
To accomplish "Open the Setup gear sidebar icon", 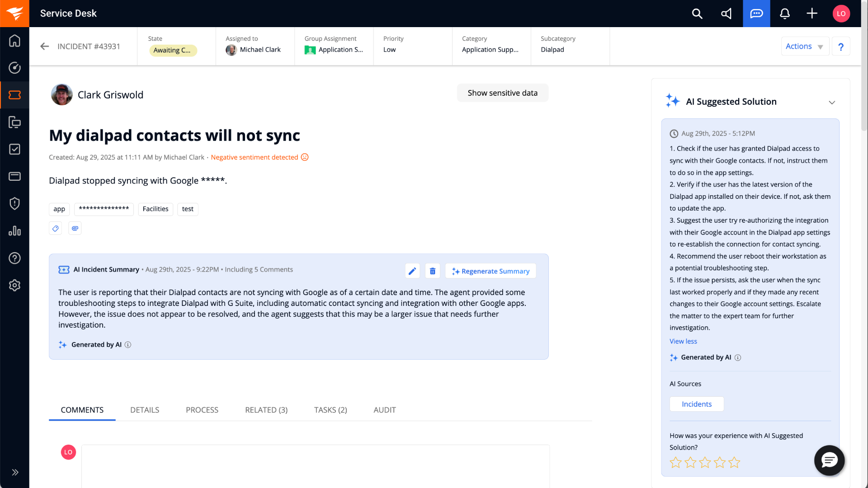I will [14, 285].
